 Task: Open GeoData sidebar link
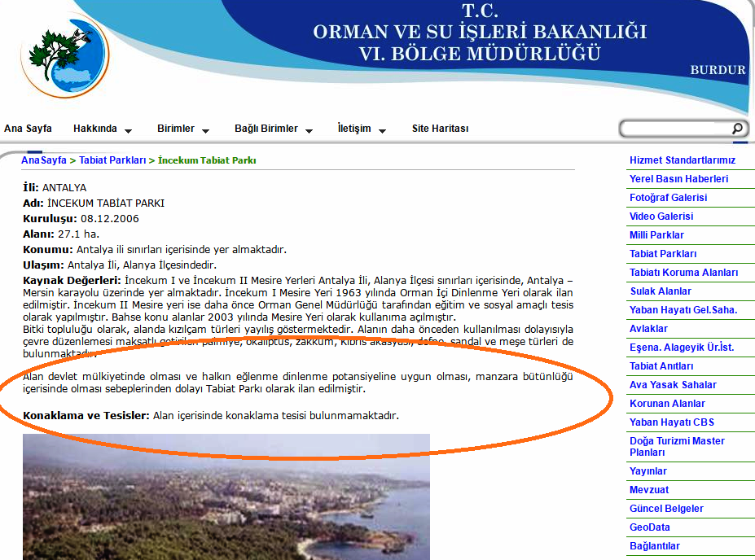point(649,527)
